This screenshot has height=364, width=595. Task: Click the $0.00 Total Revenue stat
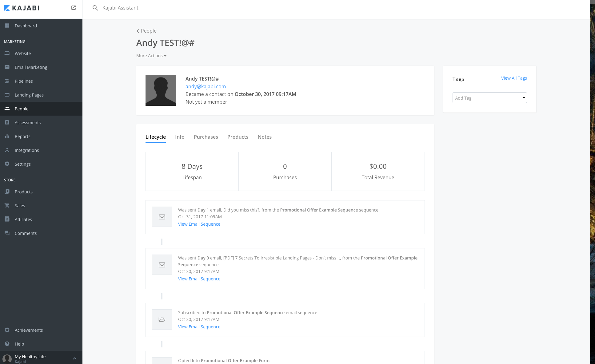coord(378,171)
